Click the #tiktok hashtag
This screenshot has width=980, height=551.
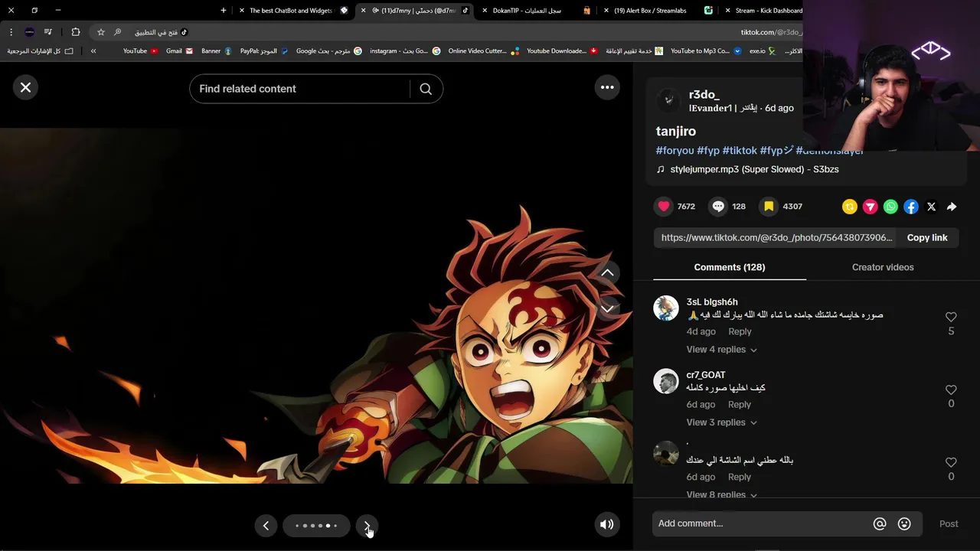click(740, 151)
